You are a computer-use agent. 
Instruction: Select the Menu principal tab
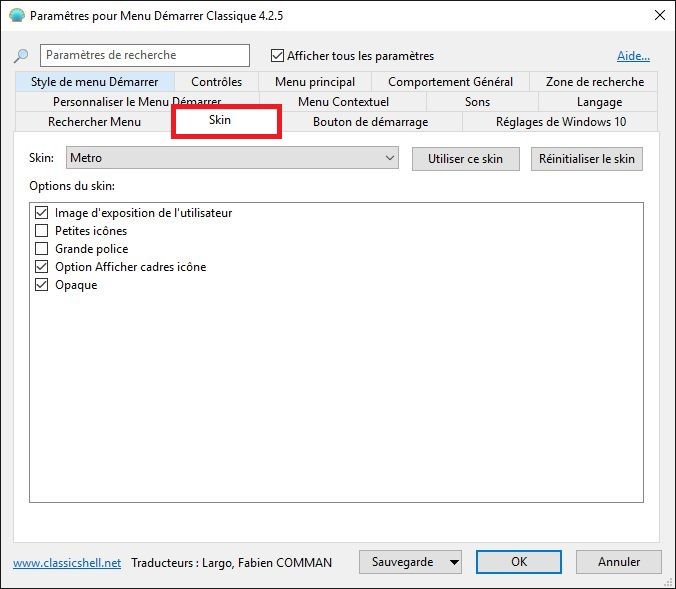pos(315,81)
